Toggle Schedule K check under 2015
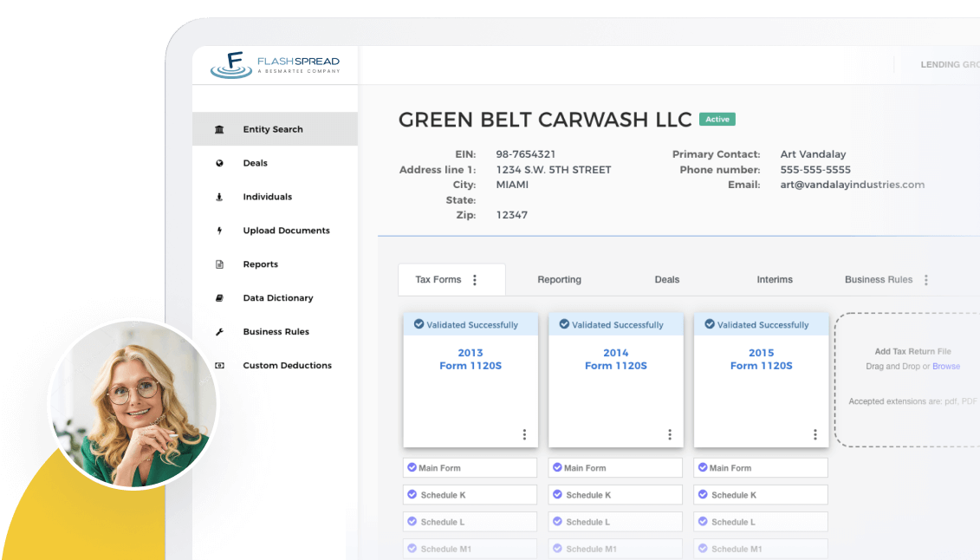 click(703, 494)
